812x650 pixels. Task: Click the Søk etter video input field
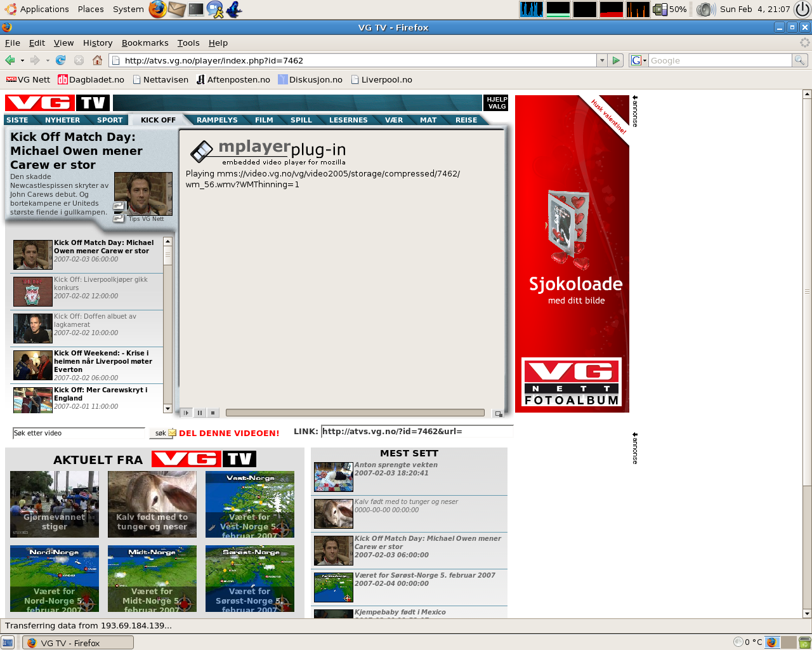(x=79, y=433)
